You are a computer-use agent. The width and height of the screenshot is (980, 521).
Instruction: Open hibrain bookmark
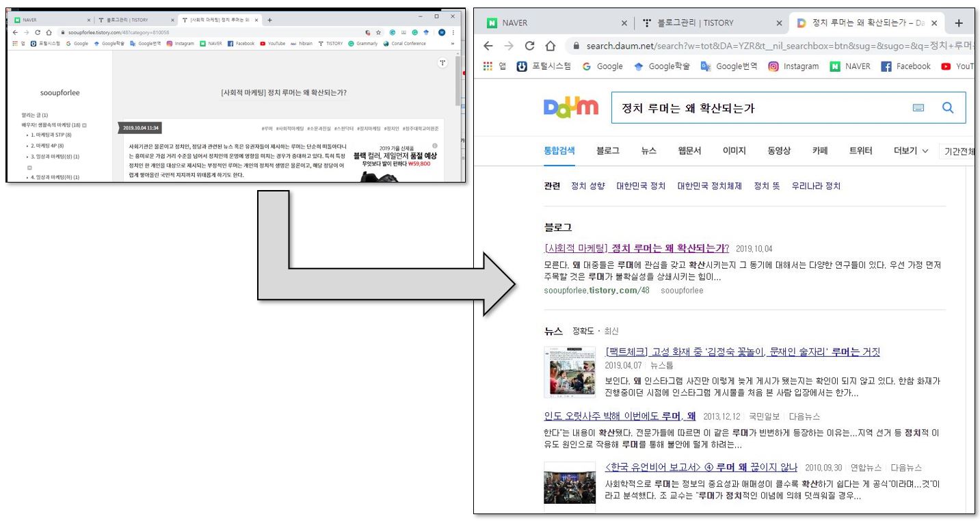(x=302, y=43)
